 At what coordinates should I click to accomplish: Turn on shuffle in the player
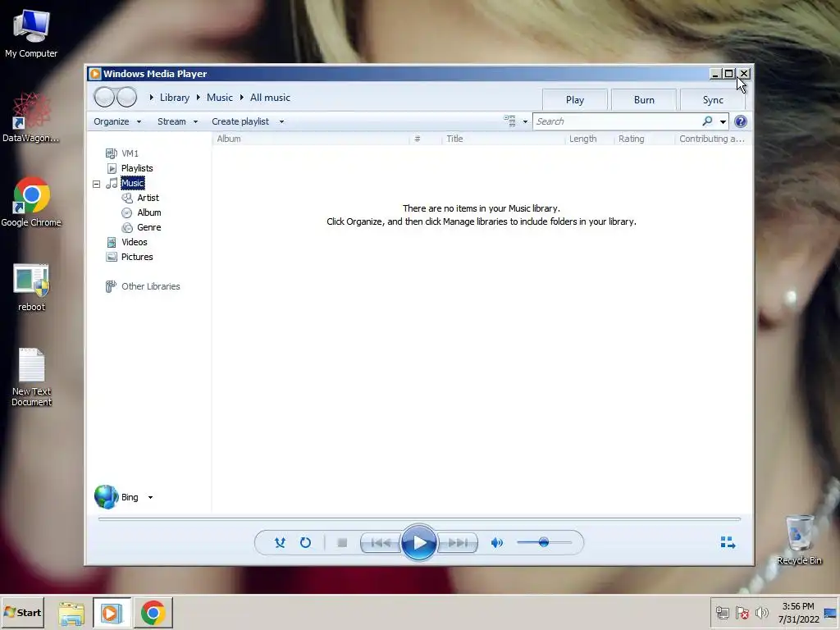(280, 543)
